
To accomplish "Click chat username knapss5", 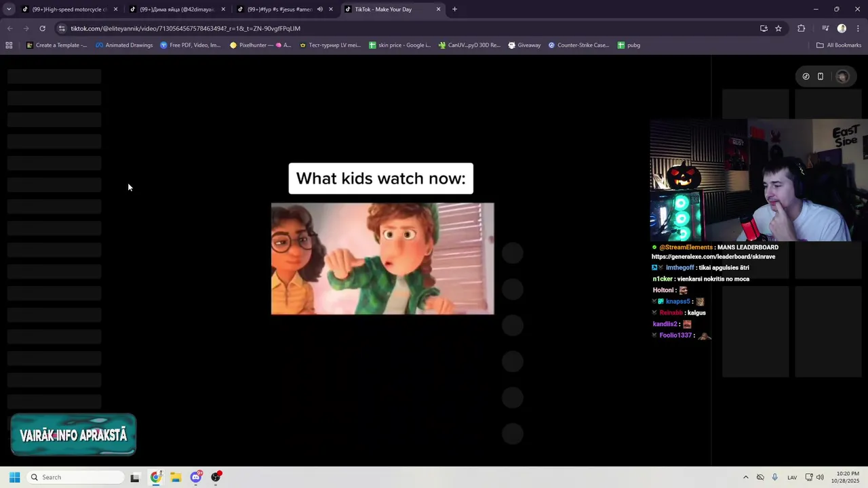I will point(677,302).
